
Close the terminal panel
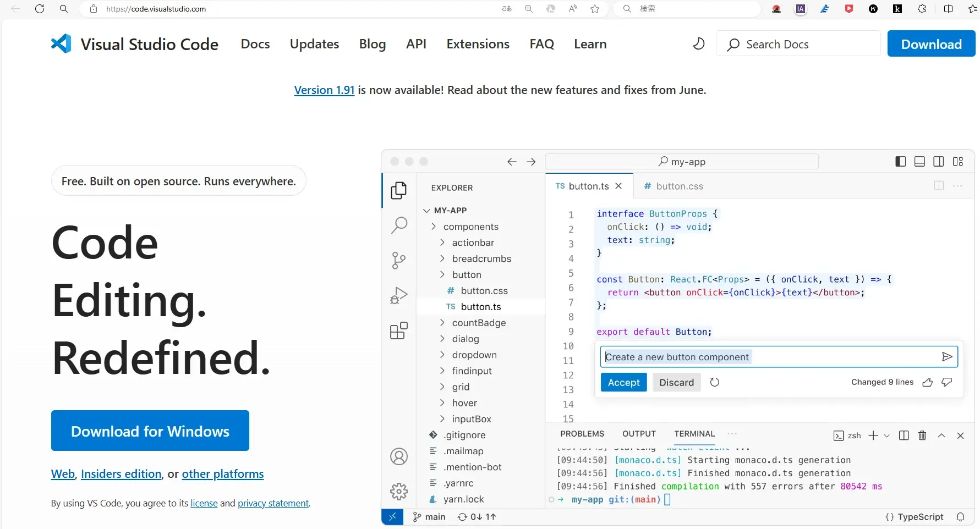(x=961, y=436)
